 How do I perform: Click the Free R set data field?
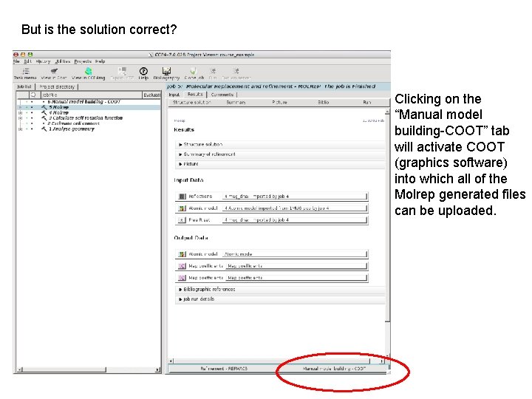[295, 220]
